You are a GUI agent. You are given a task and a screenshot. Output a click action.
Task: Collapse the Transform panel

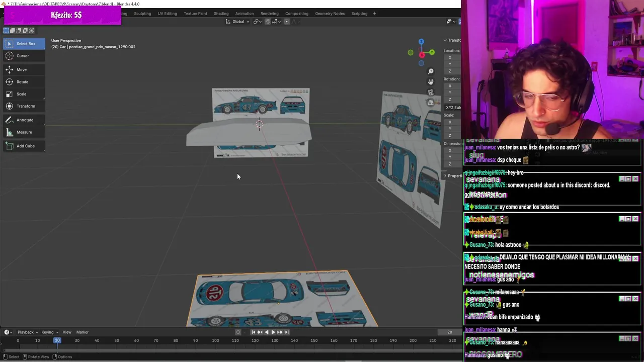coord(452,40)
